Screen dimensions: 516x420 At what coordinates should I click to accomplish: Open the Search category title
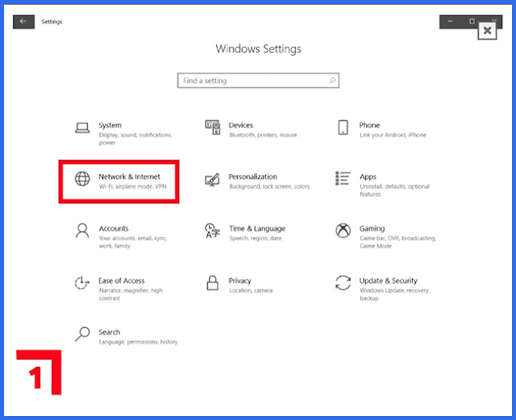(x=110, y=332)
